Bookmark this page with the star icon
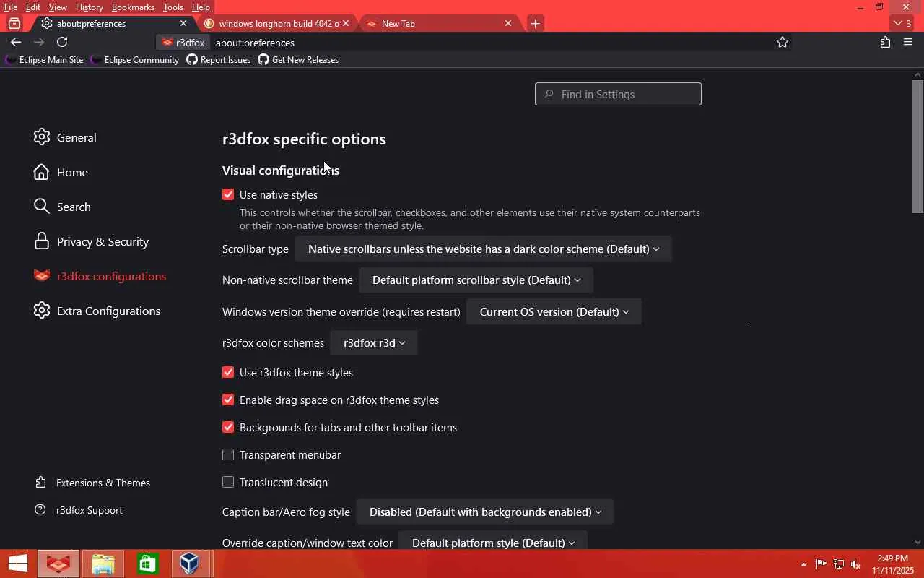The image size is (924, 578). pos(783,43)
